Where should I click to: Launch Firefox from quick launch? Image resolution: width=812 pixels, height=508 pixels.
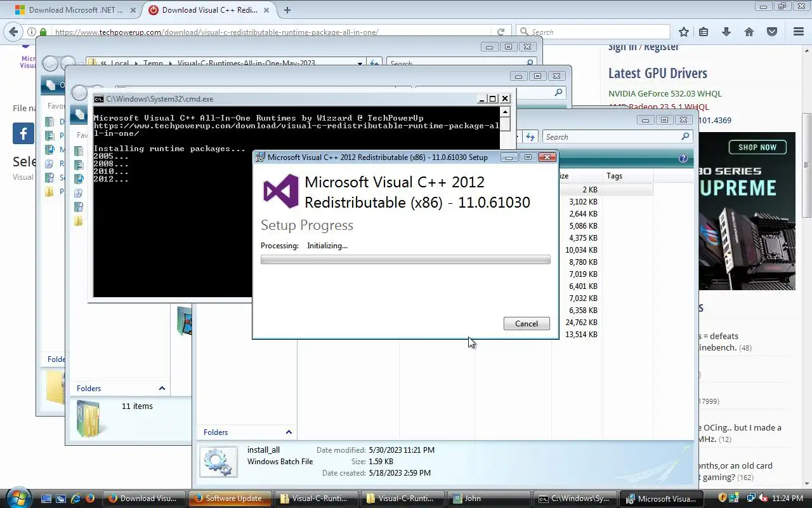(90, 498)
